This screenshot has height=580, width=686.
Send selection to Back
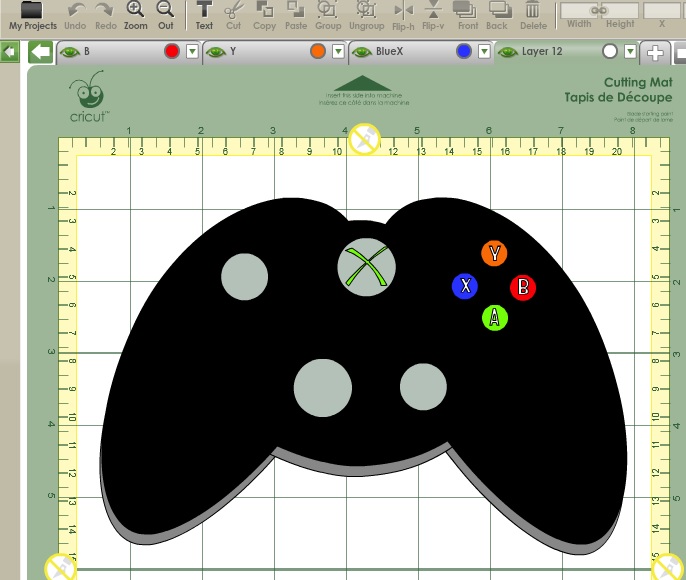point(497,16)
